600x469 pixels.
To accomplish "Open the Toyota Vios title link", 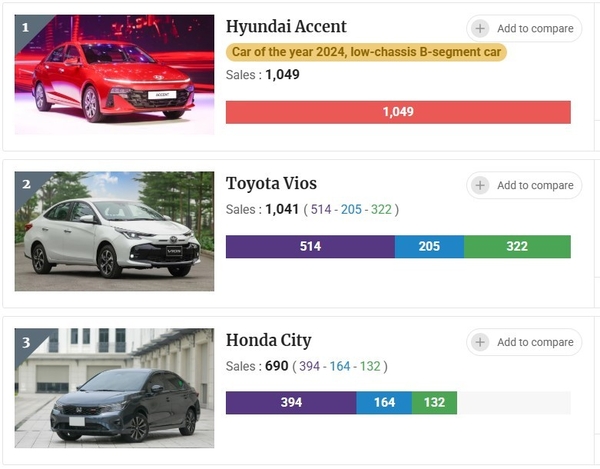I will point(271,183).
